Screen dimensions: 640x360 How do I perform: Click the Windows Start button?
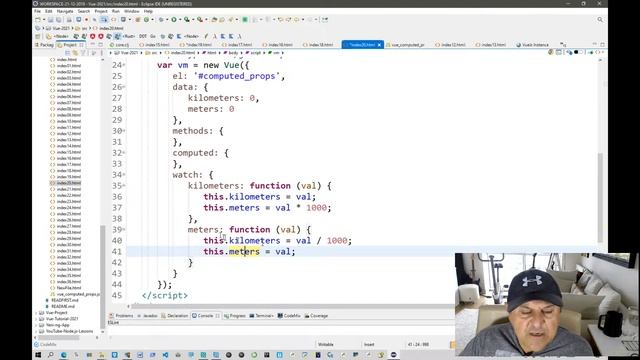38,355
